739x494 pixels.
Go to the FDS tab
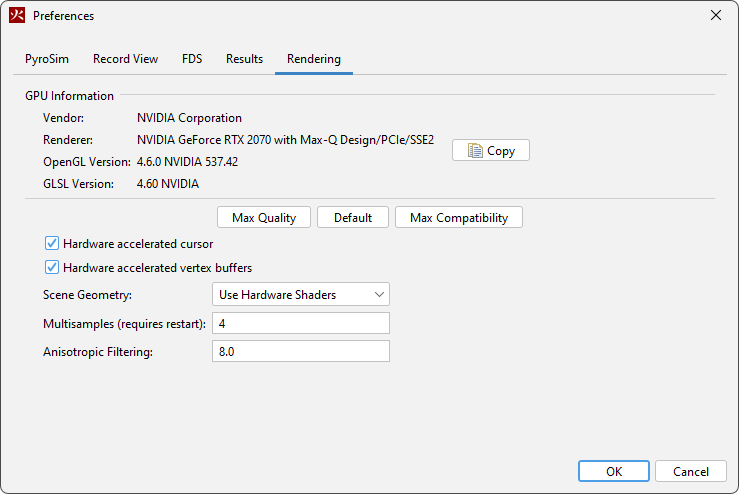point(192,59)
